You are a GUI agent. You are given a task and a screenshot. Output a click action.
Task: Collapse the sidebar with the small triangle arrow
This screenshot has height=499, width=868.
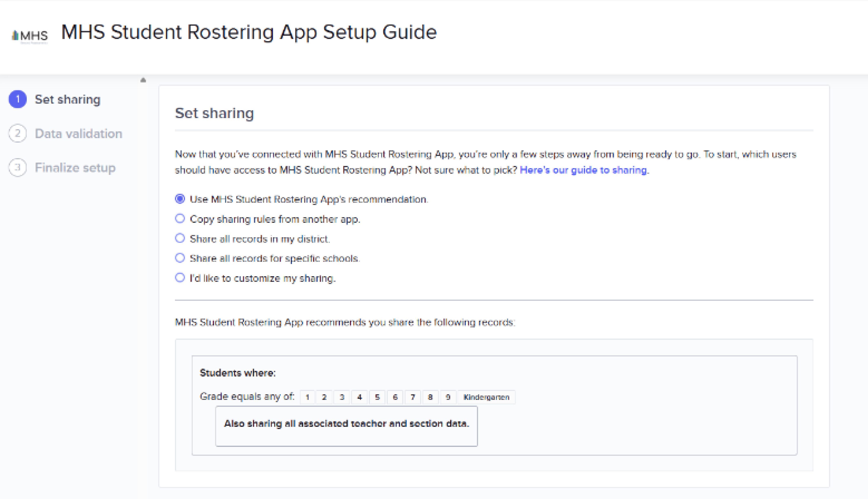pyautogui.click(x=143, y=79)
